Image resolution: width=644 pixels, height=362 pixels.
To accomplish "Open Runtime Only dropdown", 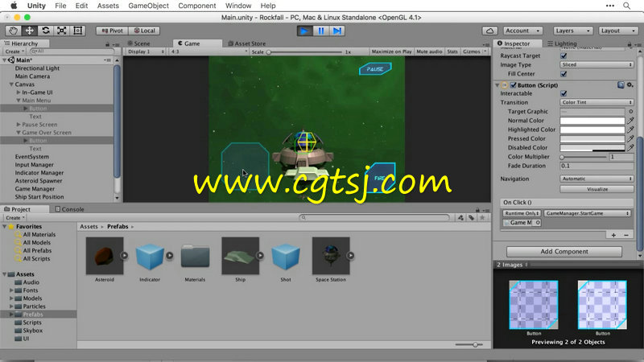I will [522, 213].
